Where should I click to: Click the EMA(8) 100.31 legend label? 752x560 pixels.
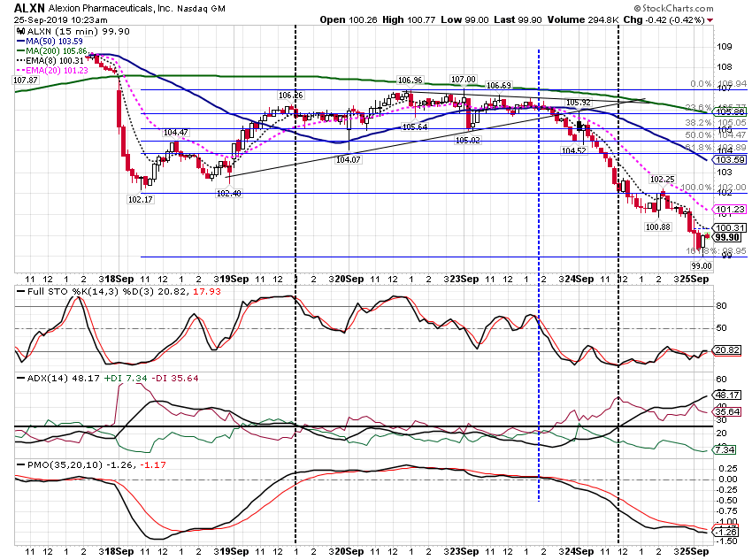tap(50, 60)
